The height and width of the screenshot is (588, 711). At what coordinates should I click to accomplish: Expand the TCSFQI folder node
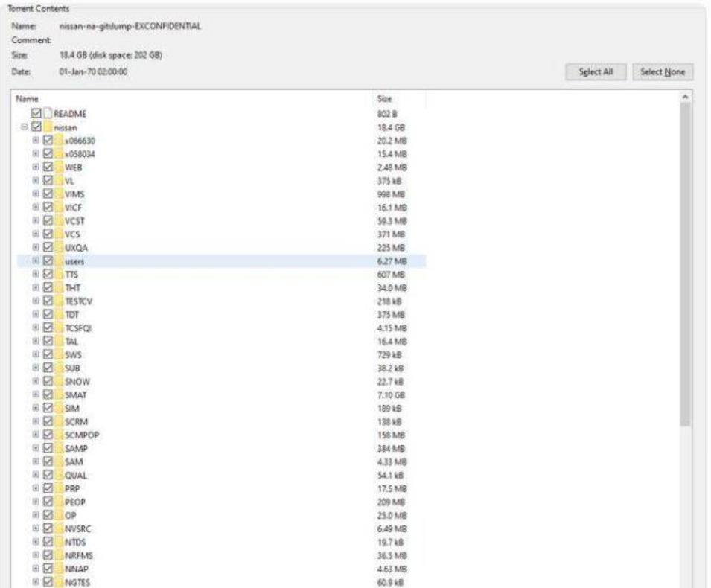pyautogui.click(x=36, y=328)
